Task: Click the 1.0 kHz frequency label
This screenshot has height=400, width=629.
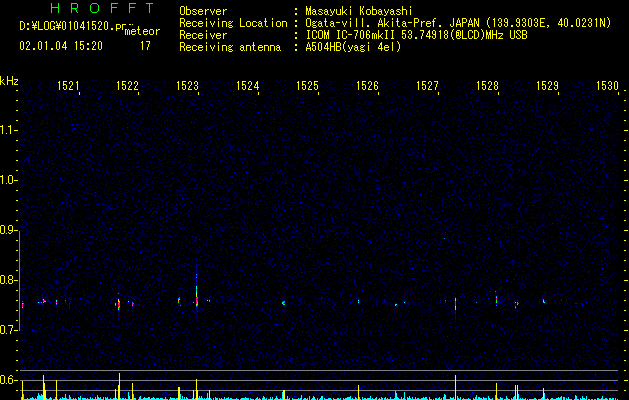Action: (x=8, y=180)
